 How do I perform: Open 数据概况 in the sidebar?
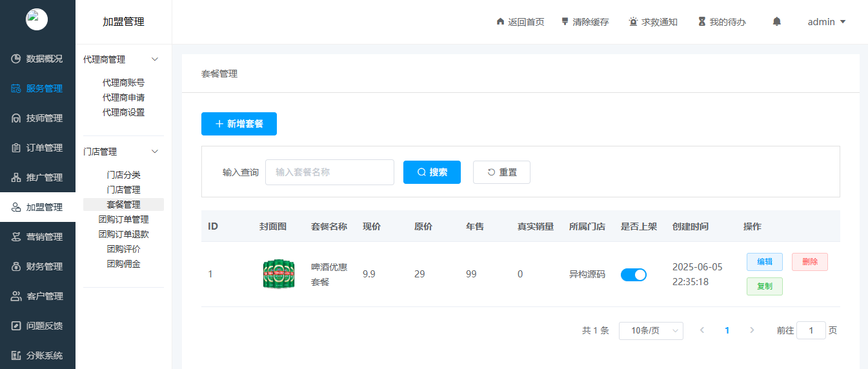point(37,59)
